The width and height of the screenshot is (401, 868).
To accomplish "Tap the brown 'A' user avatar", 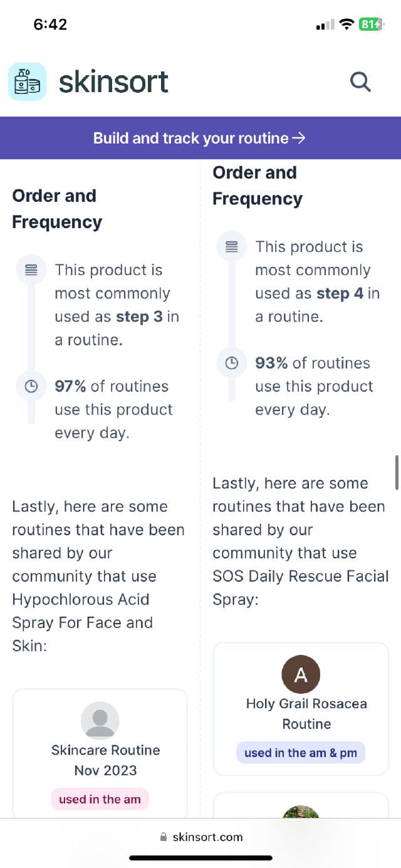I will click(301, 674).
